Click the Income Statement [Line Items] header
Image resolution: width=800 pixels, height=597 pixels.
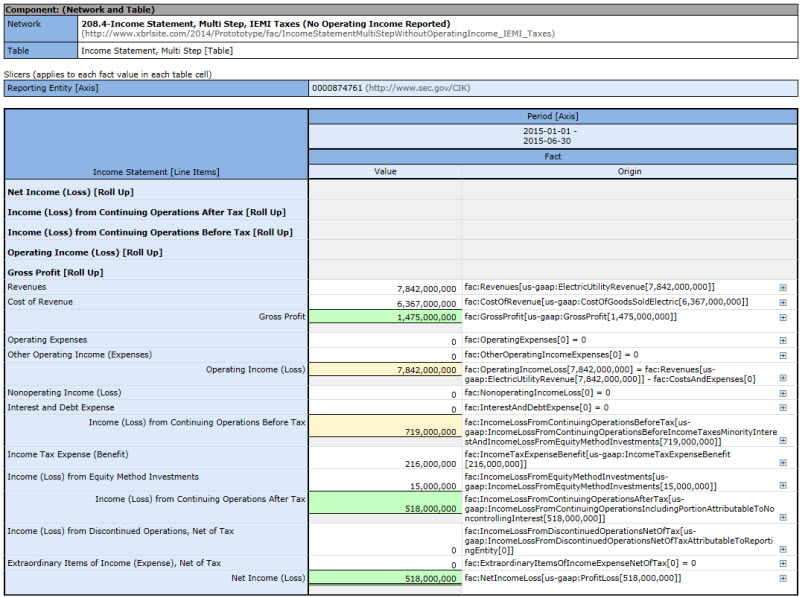pyautogui.click(x=156, y=172)
